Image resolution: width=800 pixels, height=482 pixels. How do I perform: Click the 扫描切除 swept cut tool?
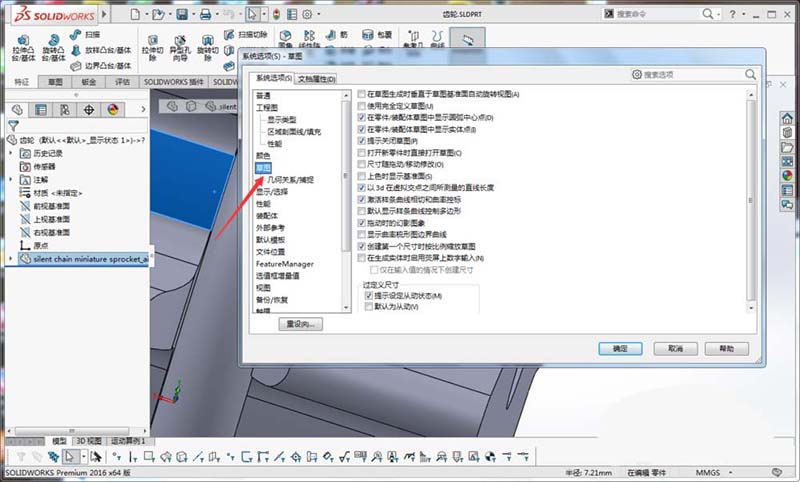point(246,35)
